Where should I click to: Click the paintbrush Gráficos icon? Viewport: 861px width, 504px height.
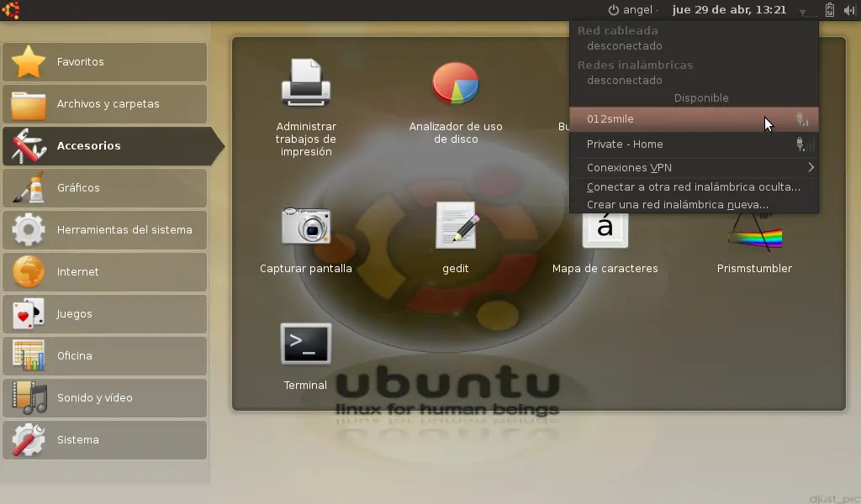tap(29, 188)
